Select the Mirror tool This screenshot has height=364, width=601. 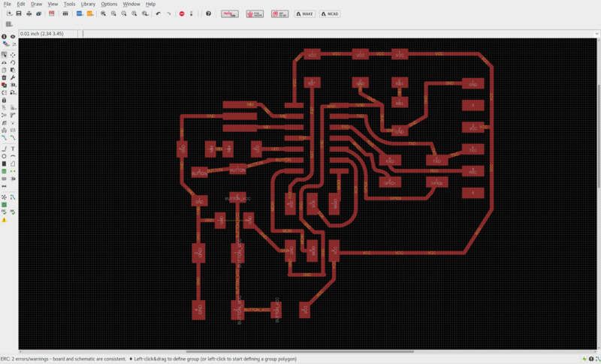click(4, 62)
